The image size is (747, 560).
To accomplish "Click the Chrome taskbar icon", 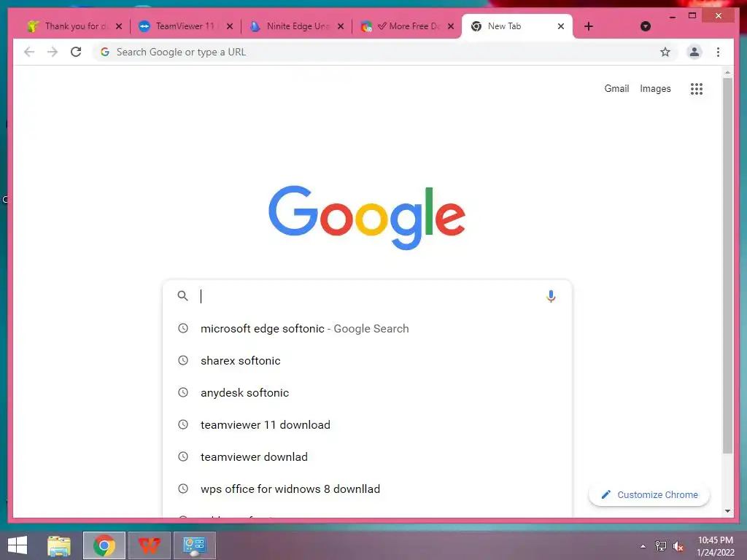I will [104, 545].
